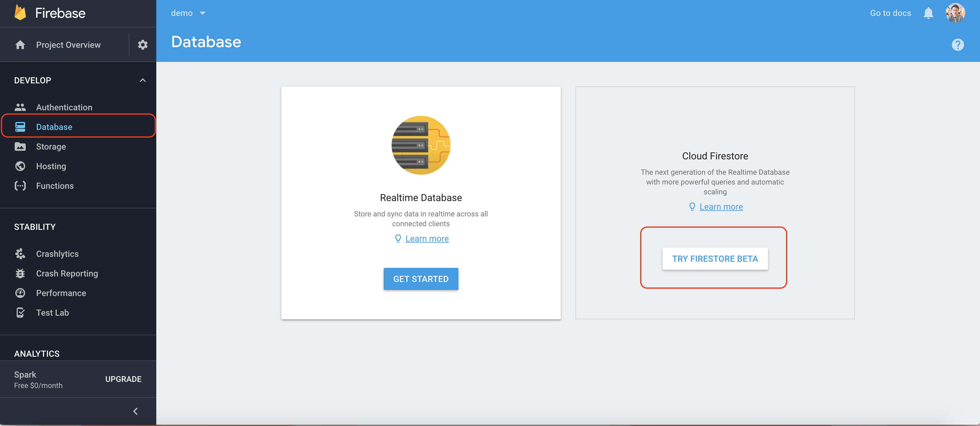Open the demo project dropdown
Viewport: 980px width, 426px height.
tap(189, 13)
